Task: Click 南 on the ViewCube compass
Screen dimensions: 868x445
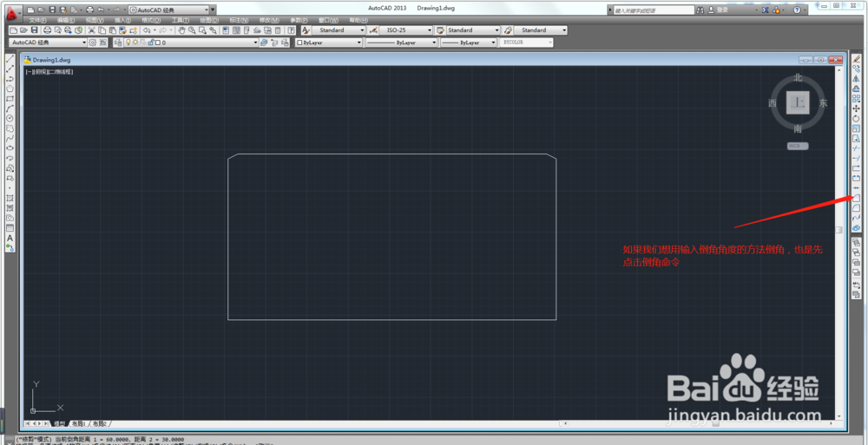Action: [x=798, y=129]
